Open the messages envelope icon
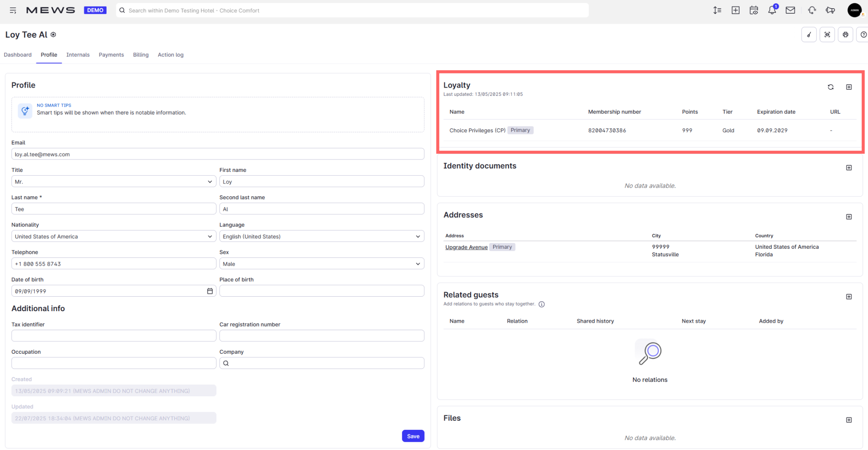The height and width of the screenshot is (450, 868). tap(790, 10)
